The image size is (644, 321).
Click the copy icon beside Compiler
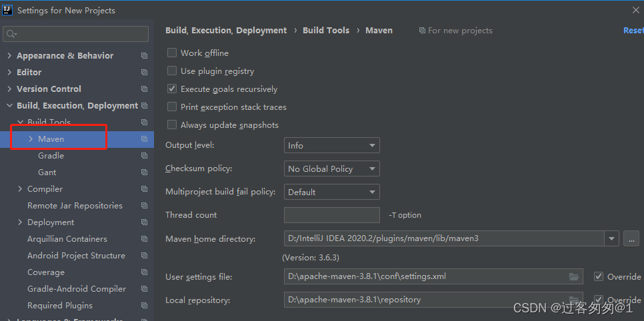144,189
